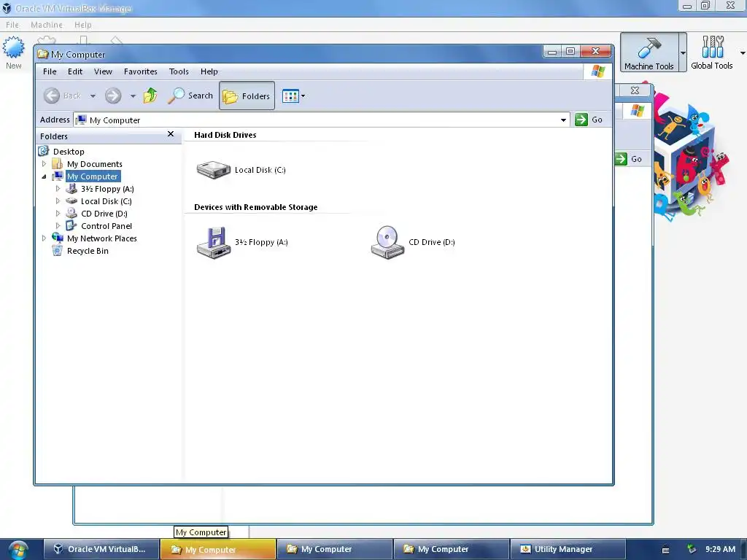Open VirtualBox Manager File menu
This screenshot has height=560, width=747.
(x=12, y=25)
